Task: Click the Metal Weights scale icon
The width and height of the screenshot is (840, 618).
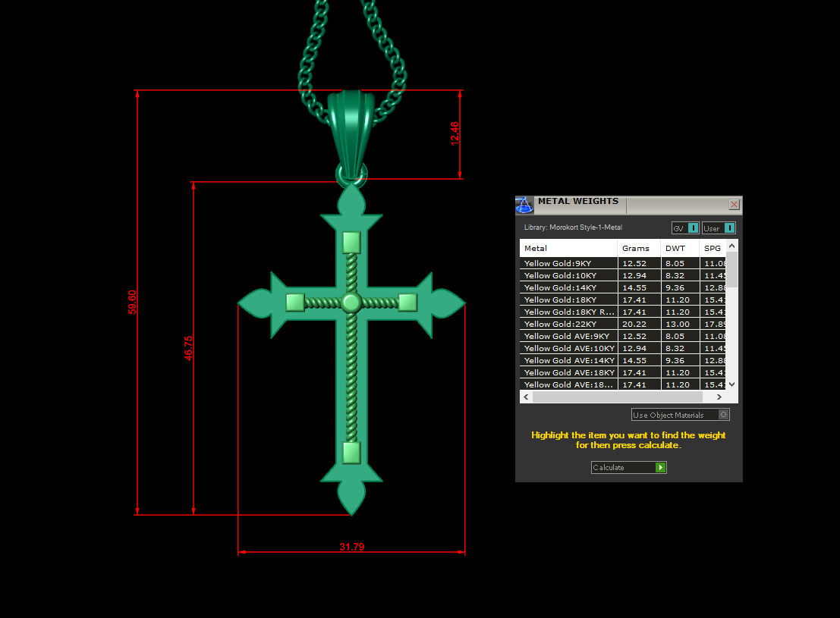Action: point(524,205)
